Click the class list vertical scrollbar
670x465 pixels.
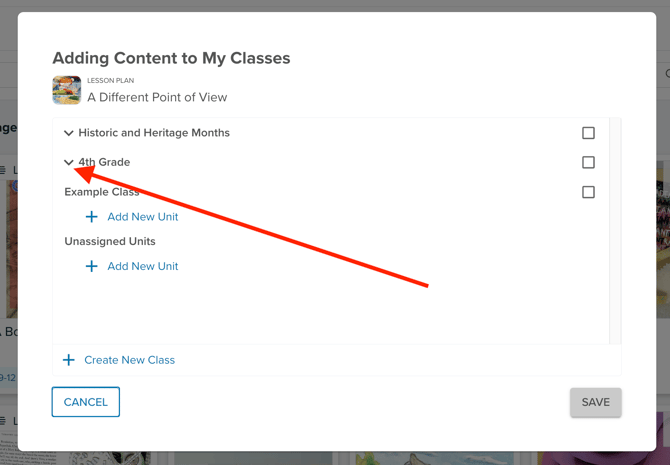[x=615, y=231]
